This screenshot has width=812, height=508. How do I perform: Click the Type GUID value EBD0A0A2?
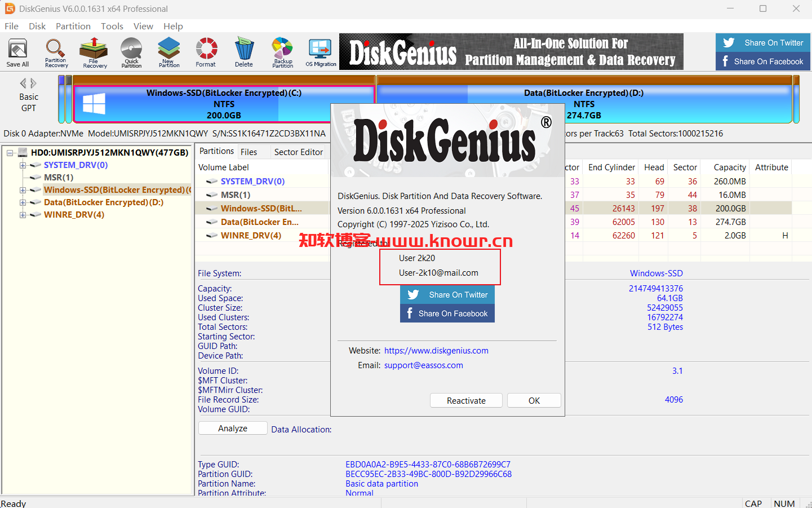(x=428, y=465)
